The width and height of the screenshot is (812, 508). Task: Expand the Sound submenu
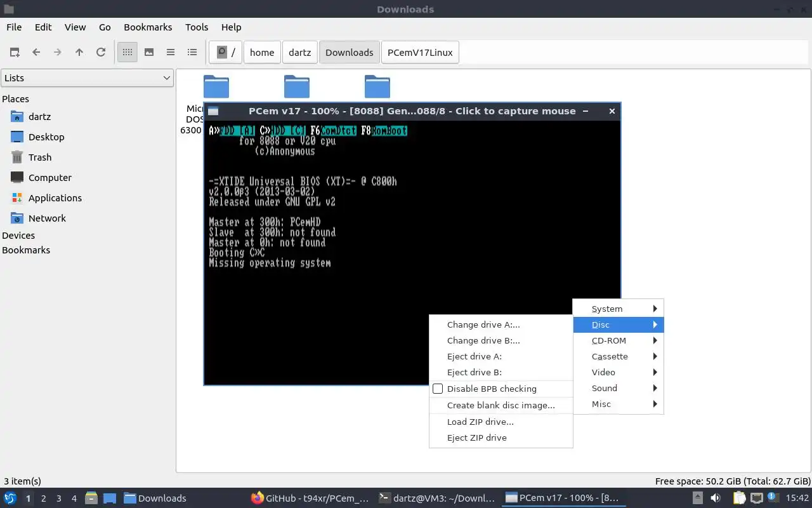point(619,388)
